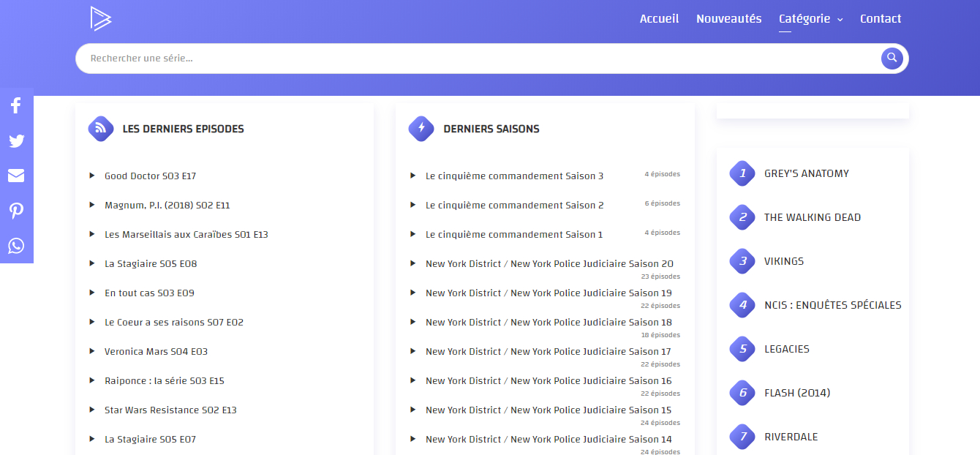Click in the Rechercher une série field
The image size is (980, 455).
pyautogui.click(x=475, y=59)
